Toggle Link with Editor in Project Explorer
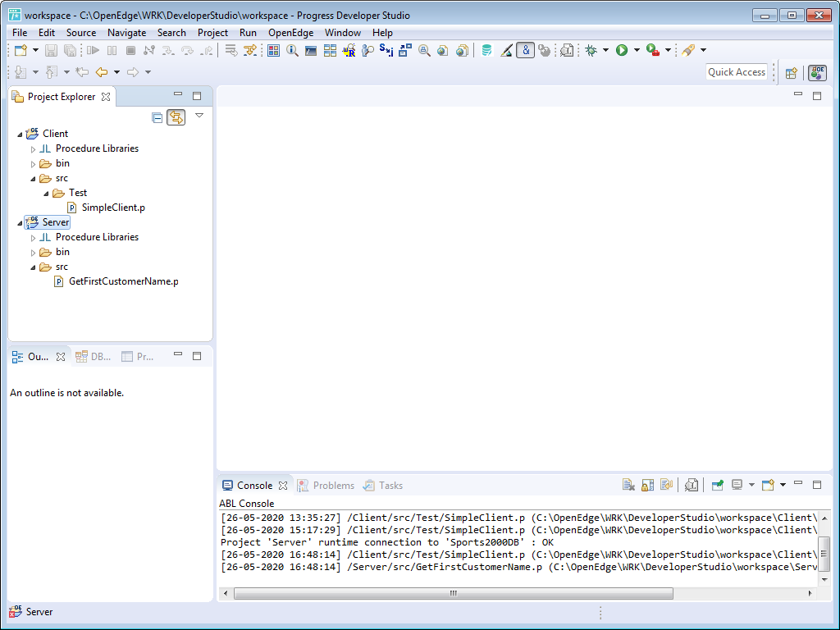The height and width of the screenshot is (630, 840). 176,117
